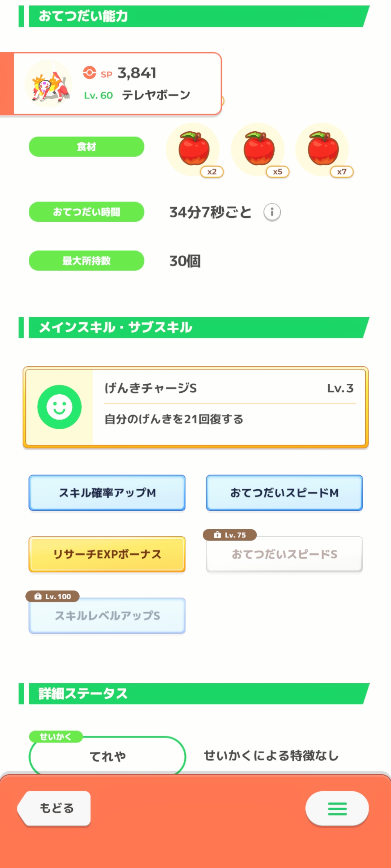Screen dimensions: 391x868
Task: Tap the 最大所持数 green label
Action: (x=87, y=261)
